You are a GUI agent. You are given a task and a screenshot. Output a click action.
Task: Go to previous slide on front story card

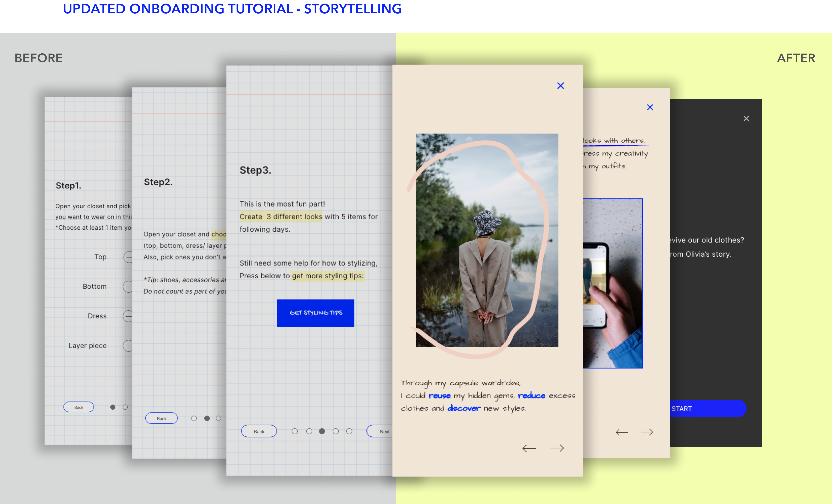tap(529, 448)
